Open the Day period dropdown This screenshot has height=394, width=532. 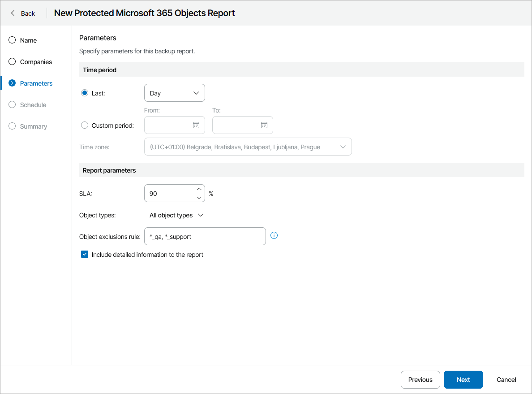[174, 93]
